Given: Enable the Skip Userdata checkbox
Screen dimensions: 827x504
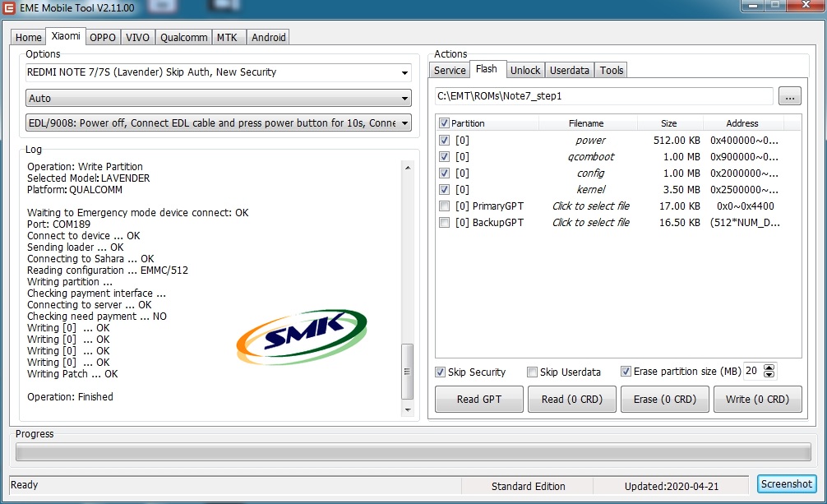Looking at the screenshot, I should (x=532, y=372).
